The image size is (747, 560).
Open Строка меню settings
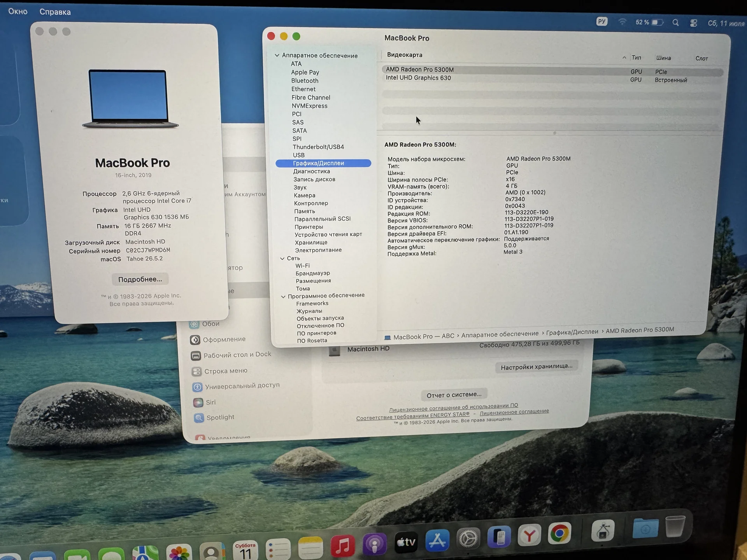(x=220, y=371)
